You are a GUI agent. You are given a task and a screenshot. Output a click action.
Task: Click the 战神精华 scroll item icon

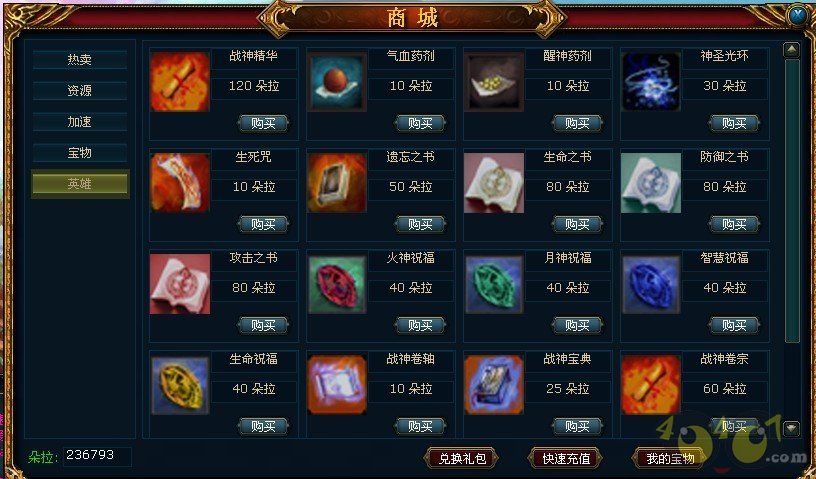(x=180, y=82)
